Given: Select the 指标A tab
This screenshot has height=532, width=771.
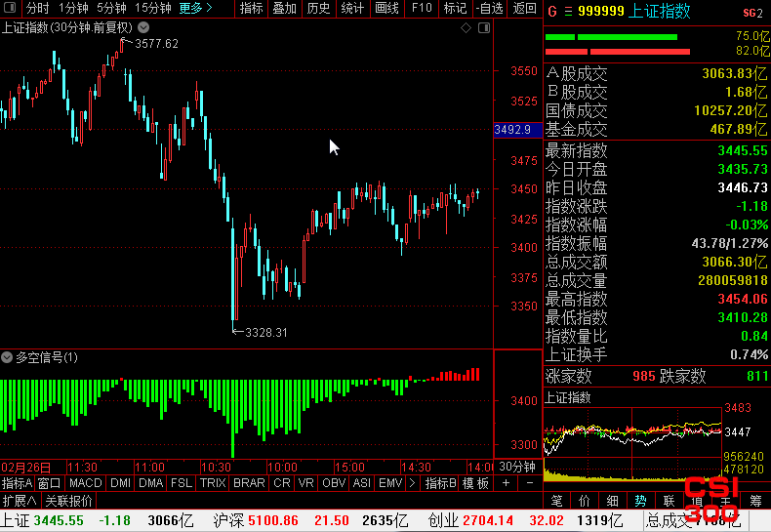Looking at the screenshot, I should tap(17, 483).
